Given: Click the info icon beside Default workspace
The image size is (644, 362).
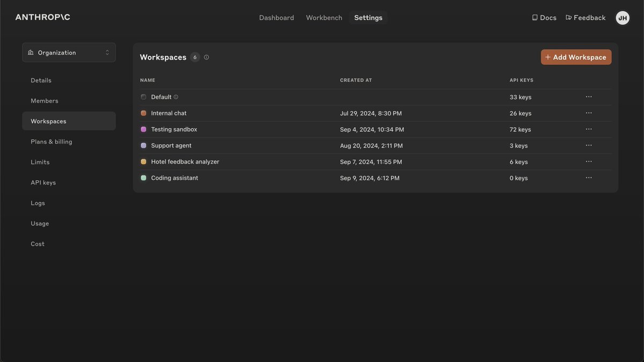Looking at the screenshot, I should point(176,97).
